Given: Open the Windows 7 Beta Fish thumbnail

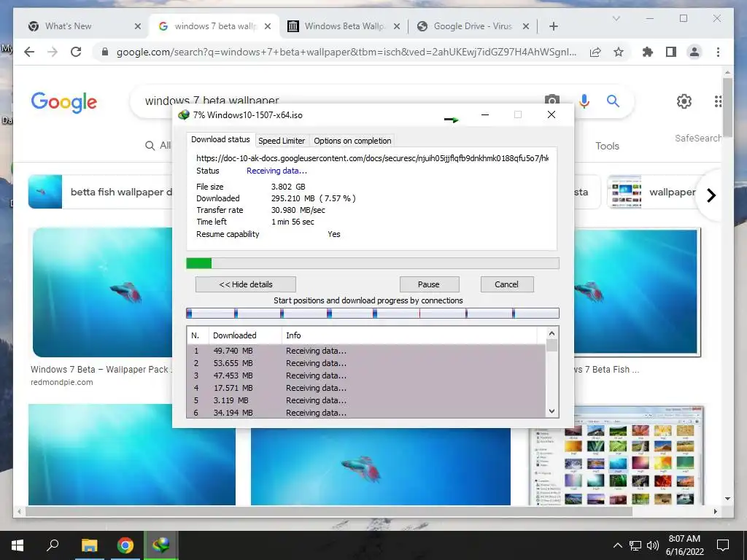Looking at the screenshot, I should pyautogui.click(x=637, y=292).
